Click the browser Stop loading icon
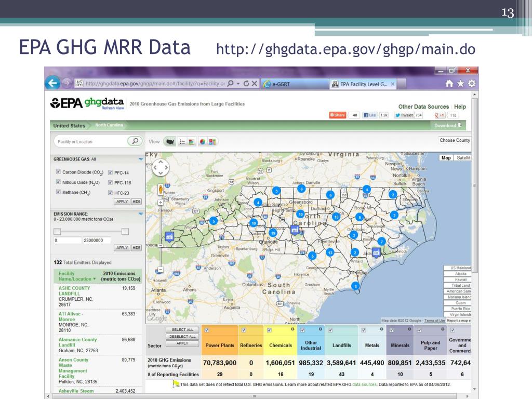 (x=255, y=84)
